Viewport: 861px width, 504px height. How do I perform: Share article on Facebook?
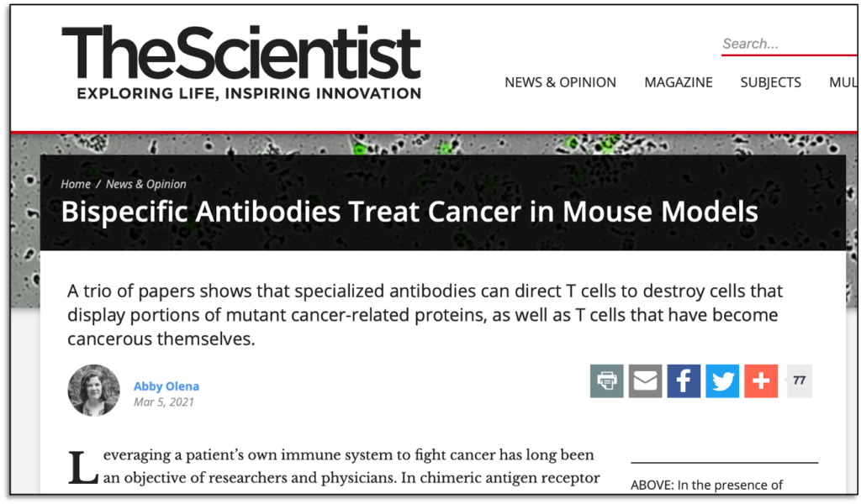[x=684, y=381]
